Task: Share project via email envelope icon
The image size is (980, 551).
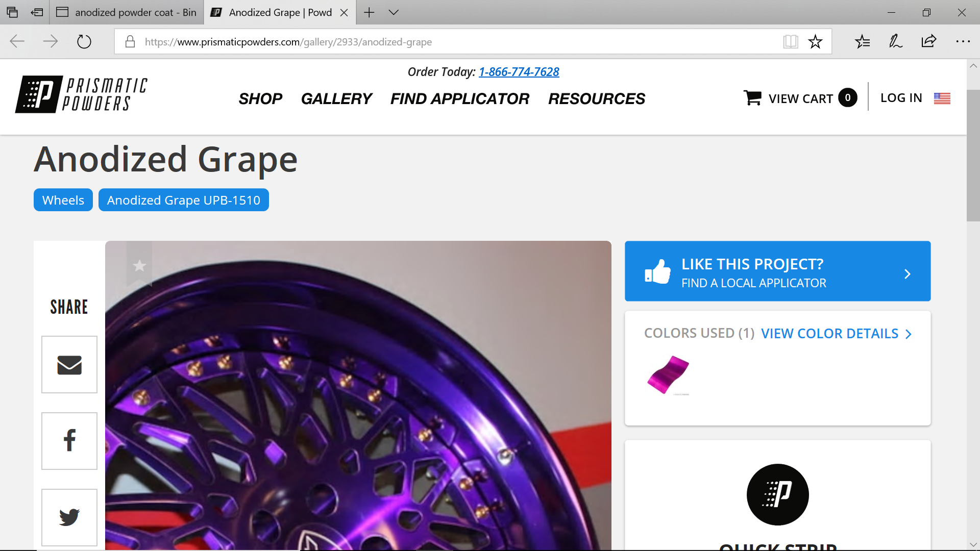Action: coord(69,365)
